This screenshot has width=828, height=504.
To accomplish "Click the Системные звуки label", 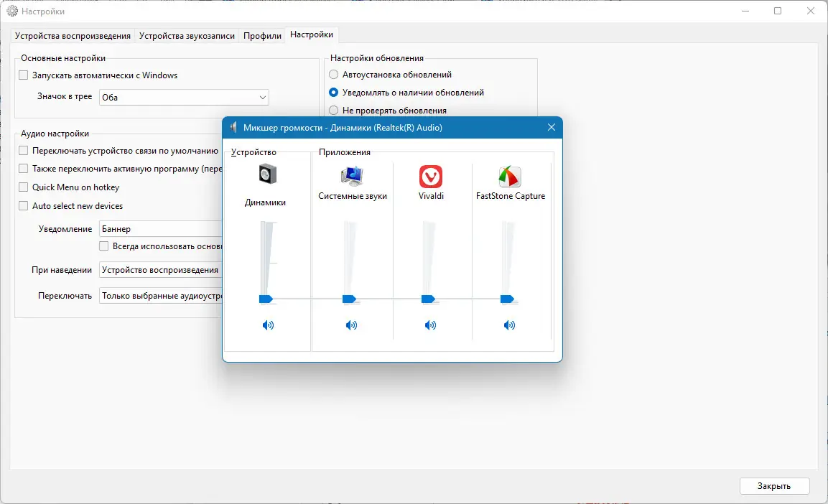I will 353,196.
